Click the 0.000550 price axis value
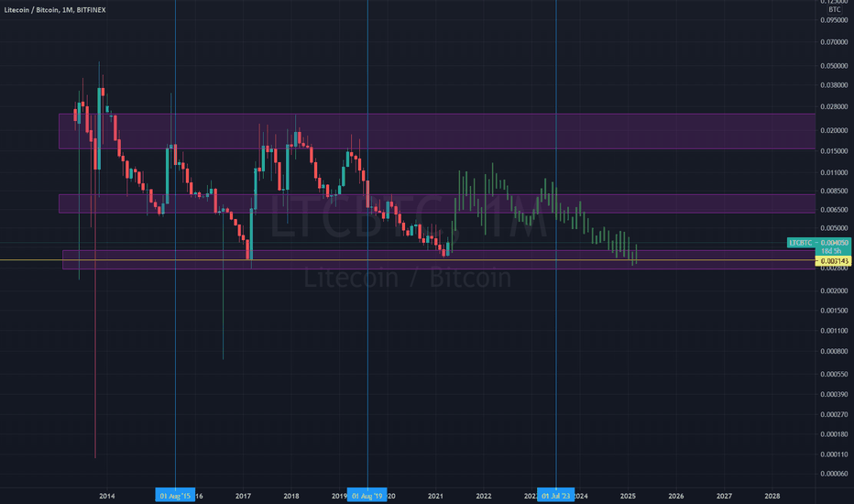854x504 pixels. [x=835, y=374]
